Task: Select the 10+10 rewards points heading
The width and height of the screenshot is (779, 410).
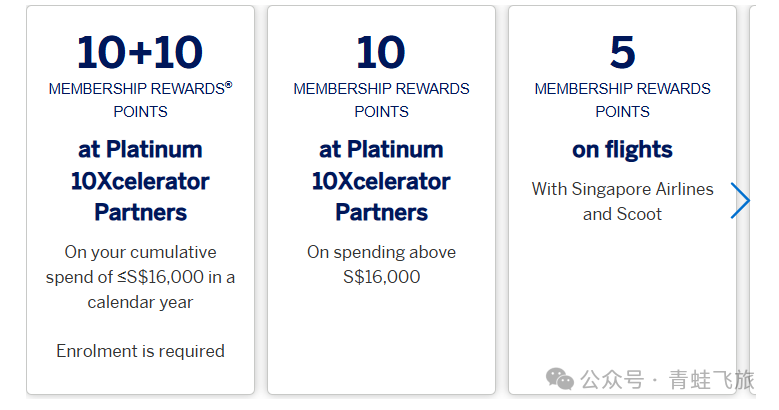Action: (x=140, y=52)
